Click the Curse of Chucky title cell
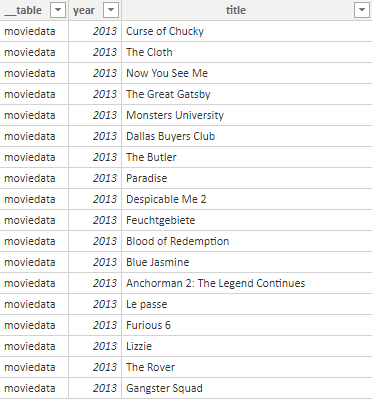Image resolution: width=372 pixels, height=399 pixels. click(247, 31)
